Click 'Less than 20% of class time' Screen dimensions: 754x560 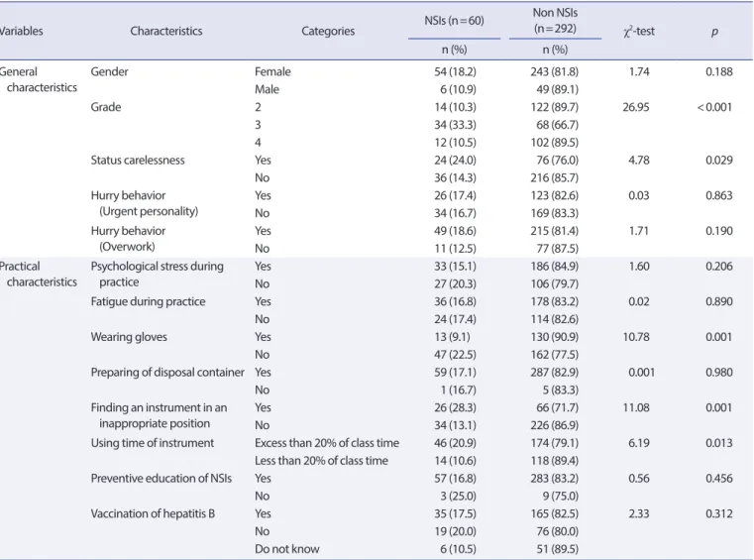tap(321, 461)
